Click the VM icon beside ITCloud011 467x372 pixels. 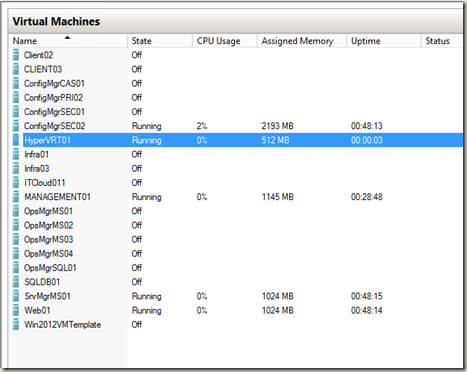coord(16,183)
